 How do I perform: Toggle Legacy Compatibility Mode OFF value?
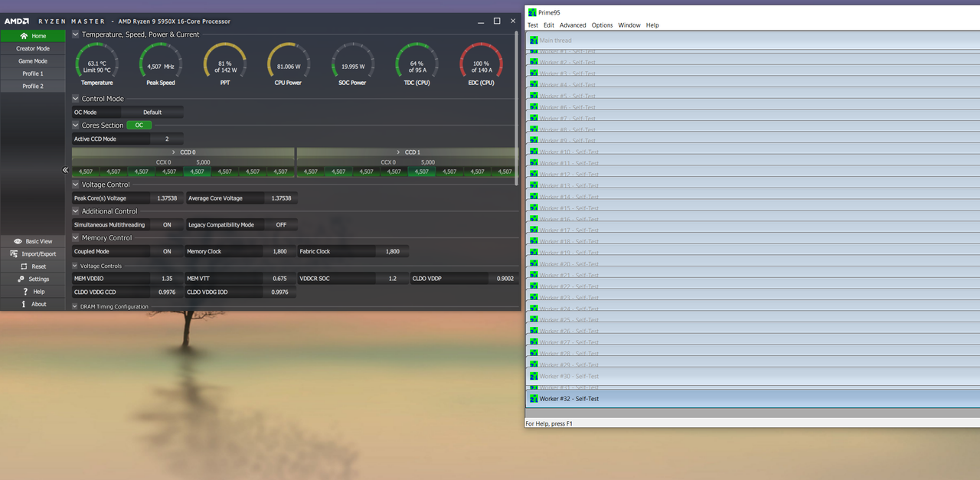point(281,225)
